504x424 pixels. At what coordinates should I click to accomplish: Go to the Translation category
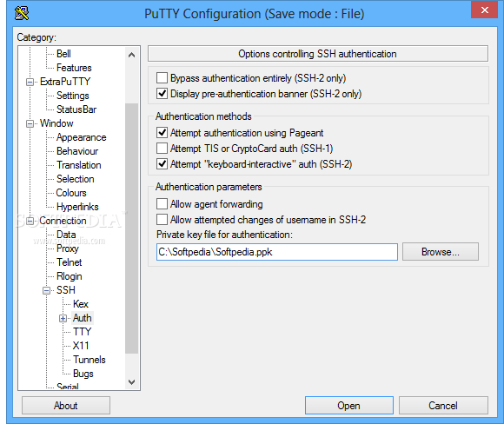(x=79, y=165)
